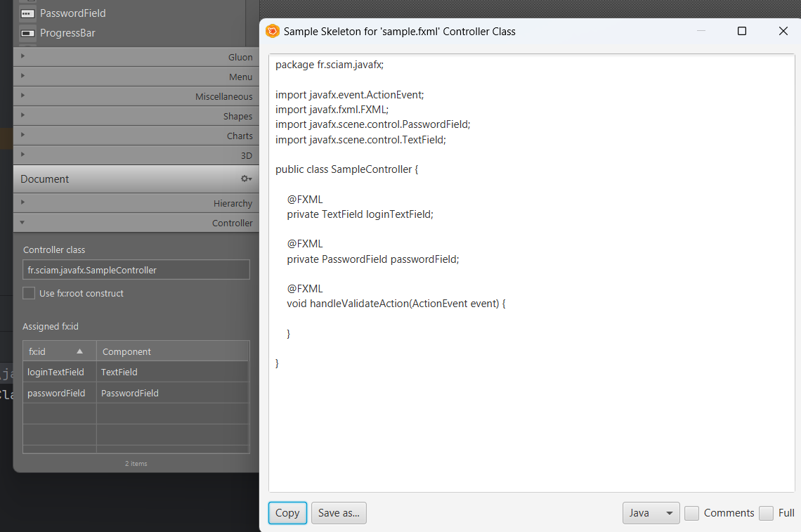Click the Document panel header

click(136, 179)
